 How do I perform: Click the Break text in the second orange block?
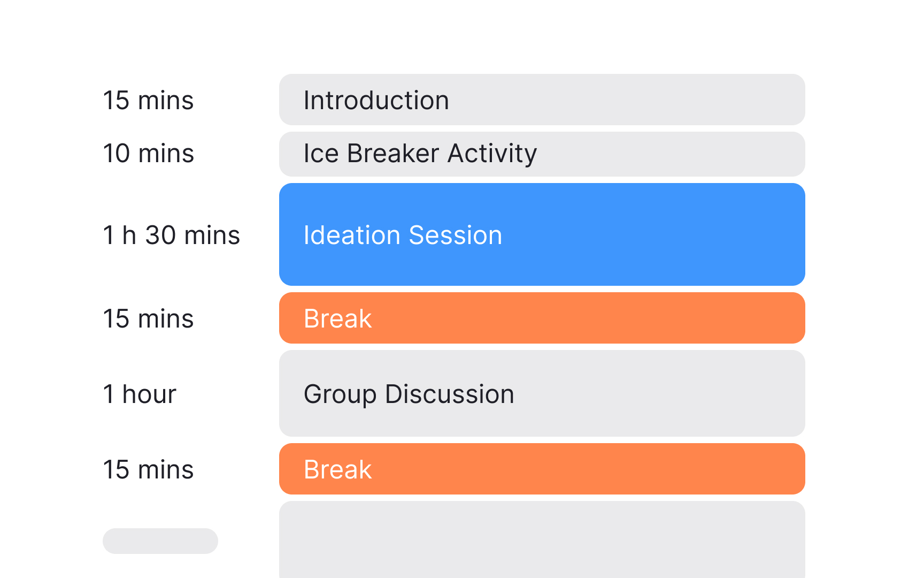[337, 469]
